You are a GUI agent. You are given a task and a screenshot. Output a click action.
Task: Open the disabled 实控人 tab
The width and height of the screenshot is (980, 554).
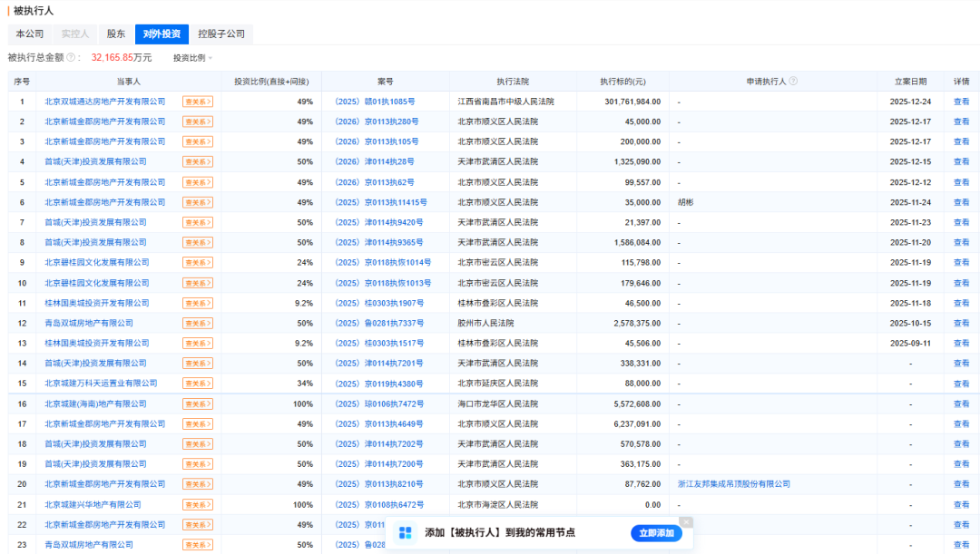click(x=75, y=34)
